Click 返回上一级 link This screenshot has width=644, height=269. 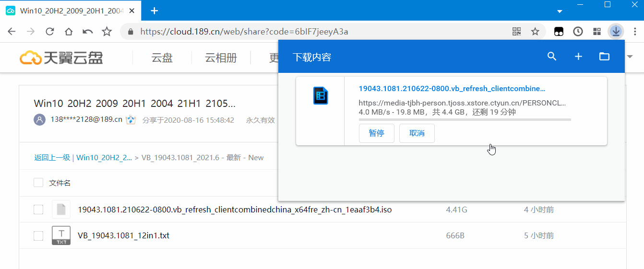click(52, 157)
